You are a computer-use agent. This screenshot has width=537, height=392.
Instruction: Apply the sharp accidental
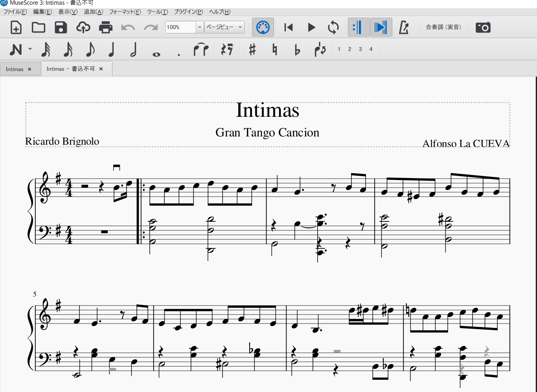point(252,50)
